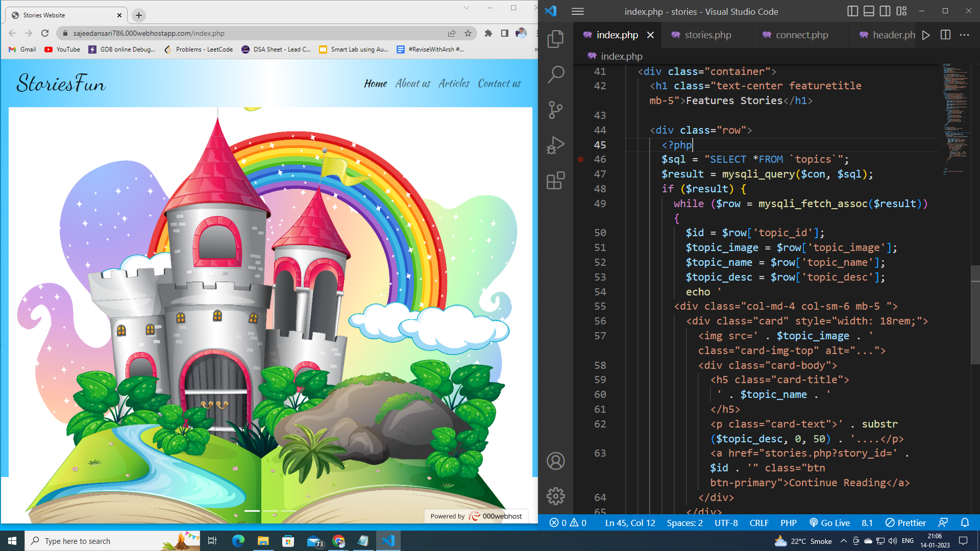Open the Articles link on StoriesFun navbar
Viewport: 980px width, 551px height.
(453, 83)
